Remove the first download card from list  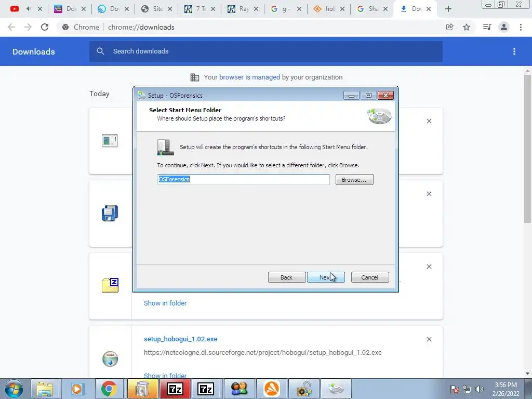[x=429, y=121]
